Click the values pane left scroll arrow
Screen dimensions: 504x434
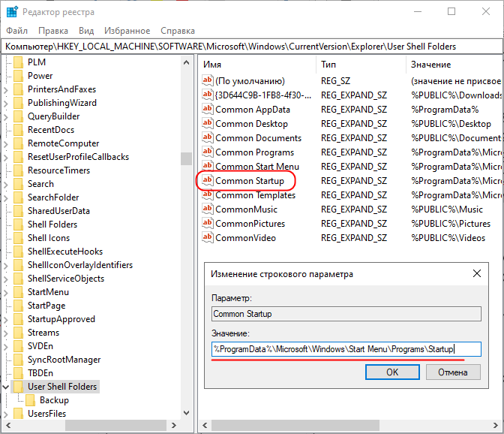(x=205, y=425)
